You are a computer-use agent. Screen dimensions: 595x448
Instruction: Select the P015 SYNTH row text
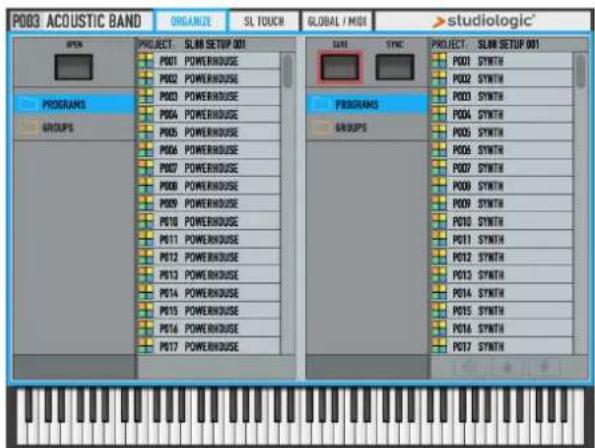(478, 311)
